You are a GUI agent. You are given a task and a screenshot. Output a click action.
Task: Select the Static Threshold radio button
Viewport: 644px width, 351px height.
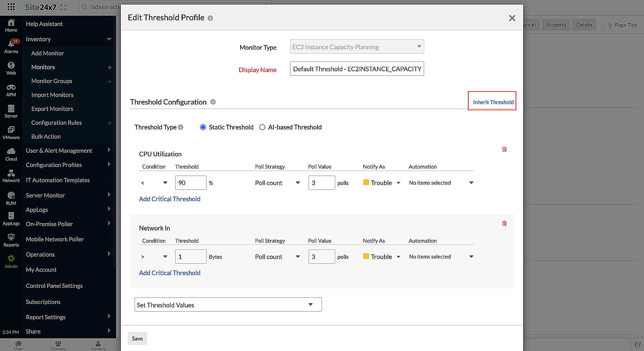coord(203,127)
